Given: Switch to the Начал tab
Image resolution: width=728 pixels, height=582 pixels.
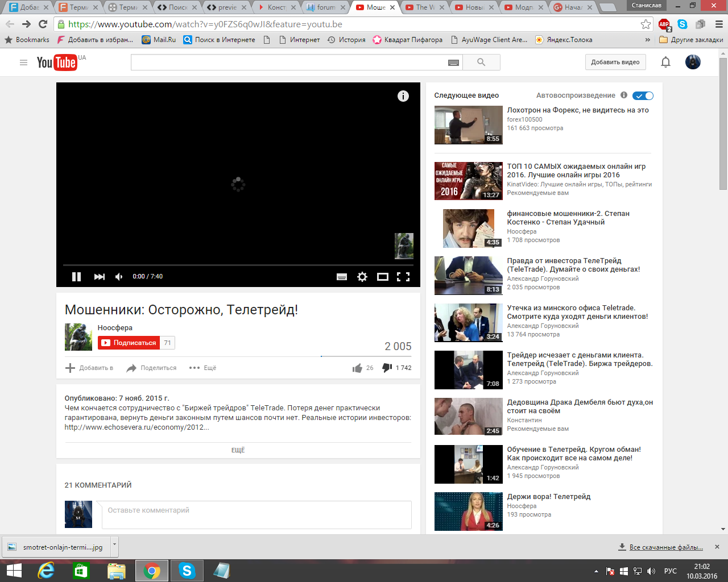Looking at the screenshot, I should pos(573,7).
